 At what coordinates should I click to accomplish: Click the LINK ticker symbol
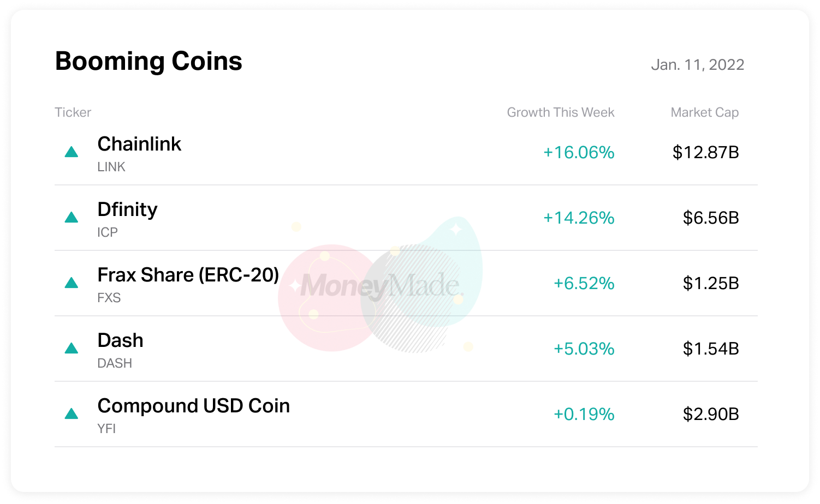pos(111,167)
